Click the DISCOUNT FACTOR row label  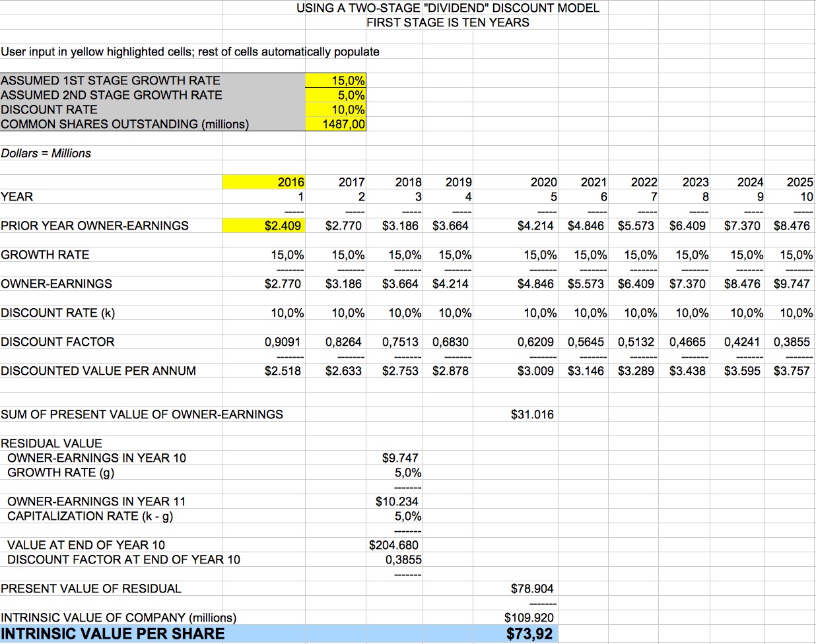[x=57, y=342]
